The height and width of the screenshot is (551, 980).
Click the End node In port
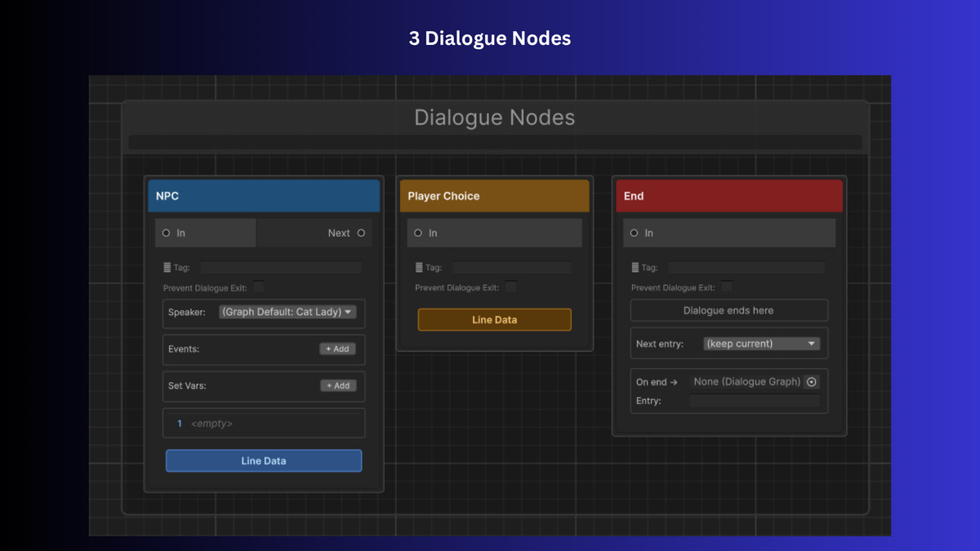pyautogui.click(x=634, y=233)
